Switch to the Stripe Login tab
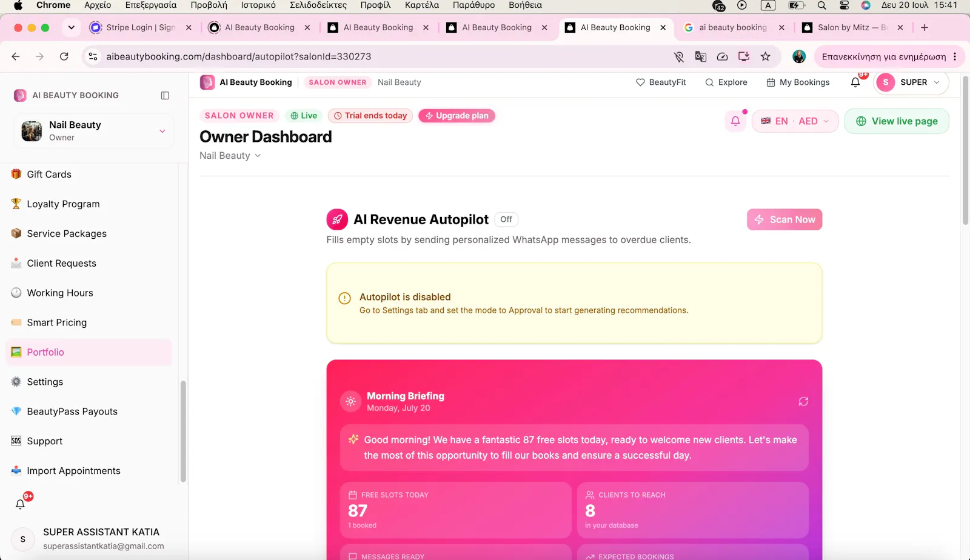This screenshot has height=560, width=970. [141, 27]
